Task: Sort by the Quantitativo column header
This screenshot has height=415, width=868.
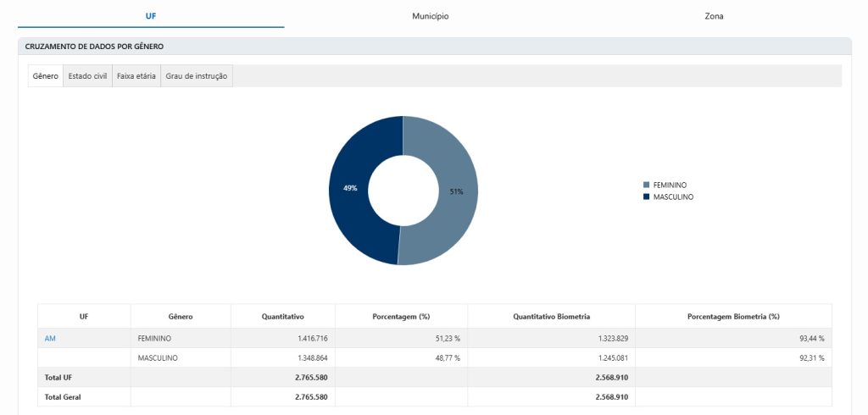Action: coord(283,317)
